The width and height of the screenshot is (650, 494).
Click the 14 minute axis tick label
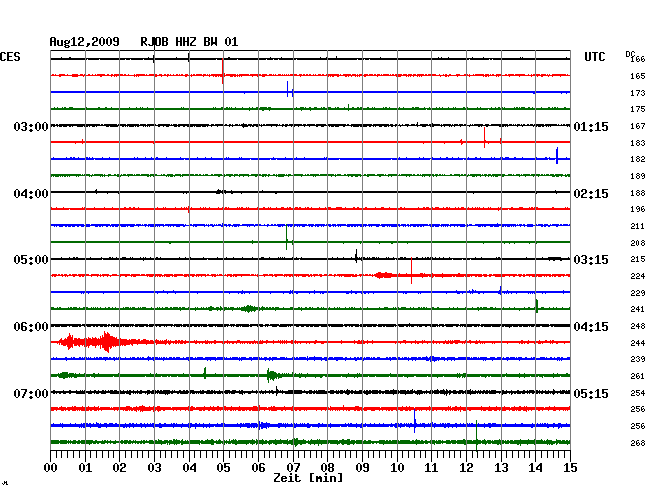[x=535, y=468]
